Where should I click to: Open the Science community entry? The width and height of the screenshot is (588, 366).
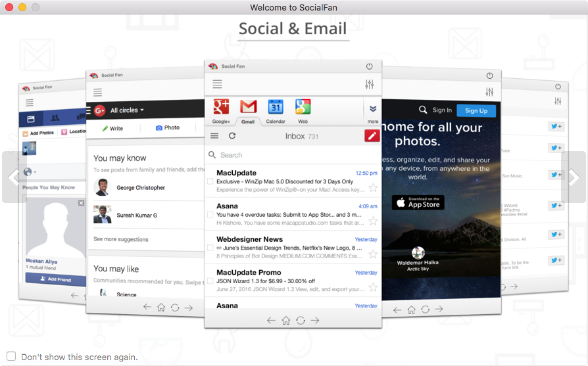[x=126, y=294]
